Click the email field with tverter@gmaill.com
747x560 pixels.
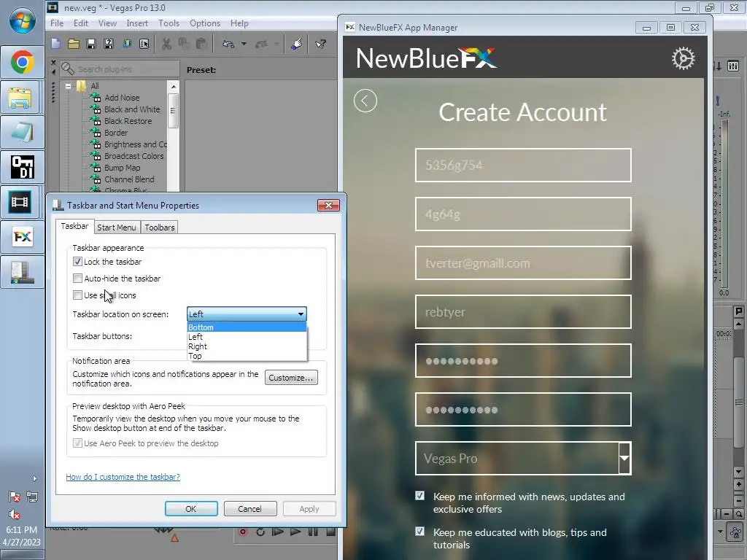click(523, 262)
